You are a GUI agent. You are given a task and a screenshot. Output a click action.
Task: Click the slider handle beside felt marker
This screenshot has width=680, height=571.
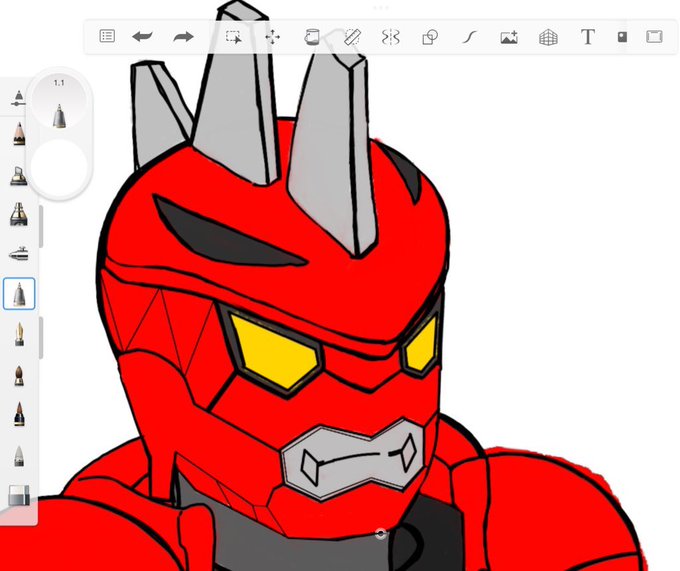pos(41,226)
